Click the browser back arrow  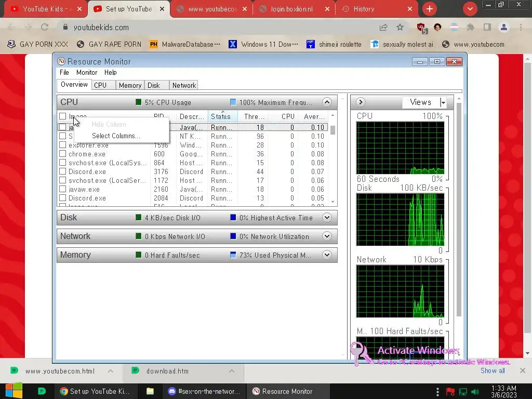point(11,27)
